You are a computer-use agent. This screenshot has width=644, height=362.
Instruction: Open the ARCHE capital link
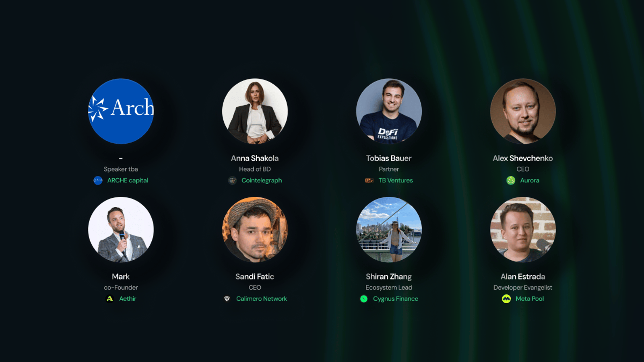pyautogui.click(x=128, y=180)
